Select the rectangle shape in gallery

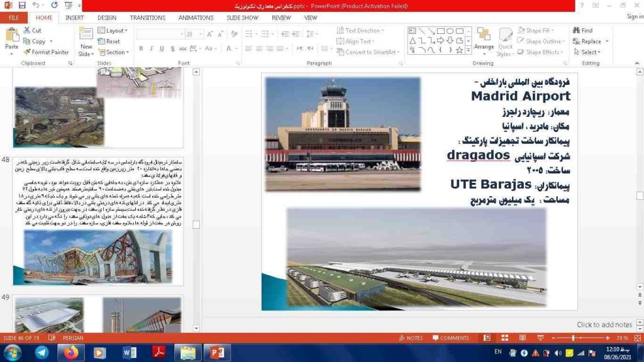pyautogui.click(x=440, y=31)
